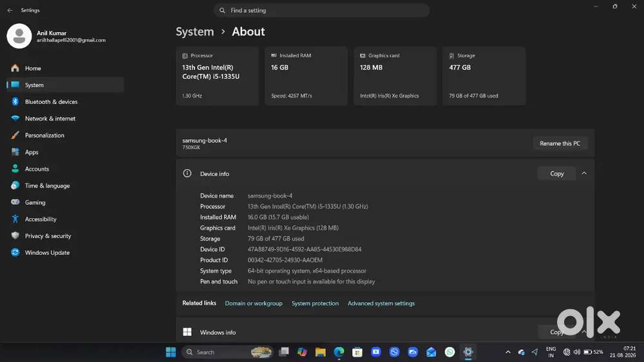The image size is (644, 362).
Task: Open WhatsApp from the taskbar
Action: [x=450, y=352]
